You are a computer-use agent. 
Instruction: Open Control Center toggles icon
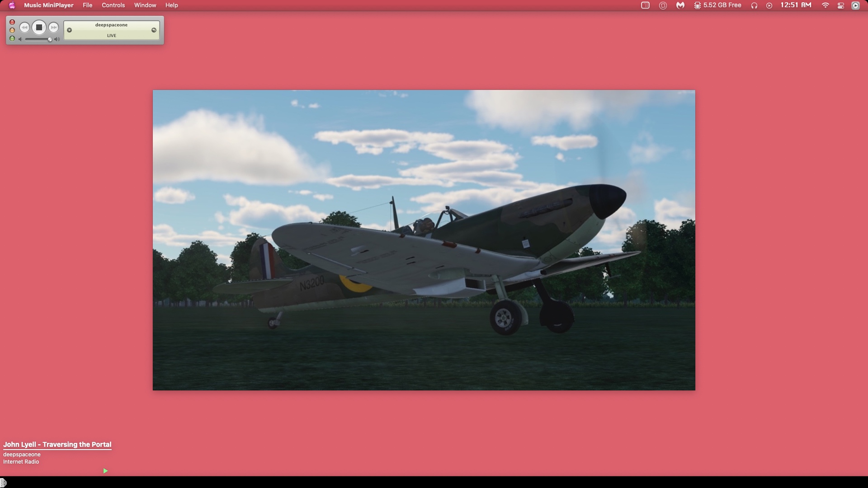click(x=841, y=5)
